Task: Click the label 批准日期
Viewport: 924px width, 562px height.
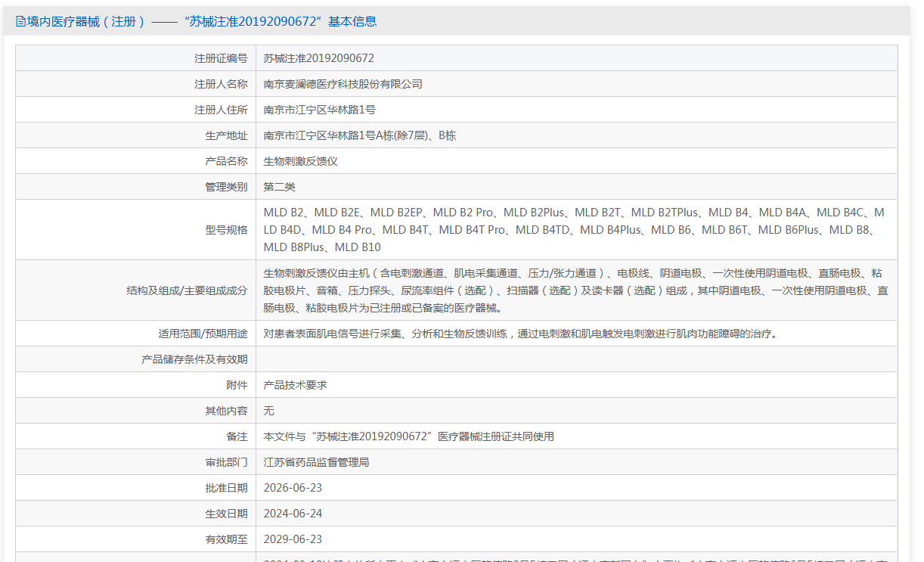Action: [226, 488]
